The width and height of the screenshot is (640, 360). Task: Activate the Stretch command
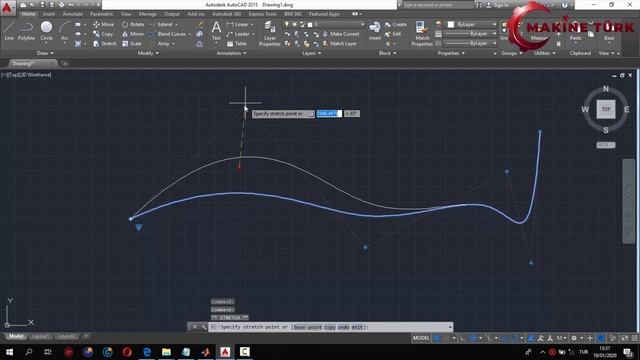[104, 43]
